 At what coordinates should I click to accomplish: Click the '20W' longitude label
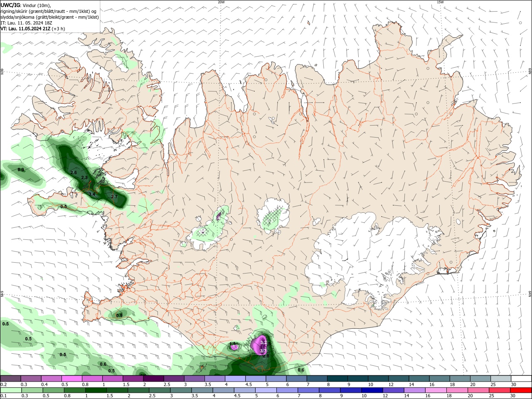coord(221,2)
